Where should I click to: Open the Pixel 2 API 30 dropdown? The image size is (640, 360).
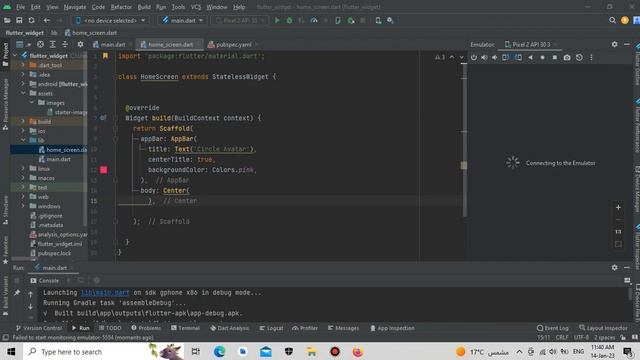coord(240,20)
